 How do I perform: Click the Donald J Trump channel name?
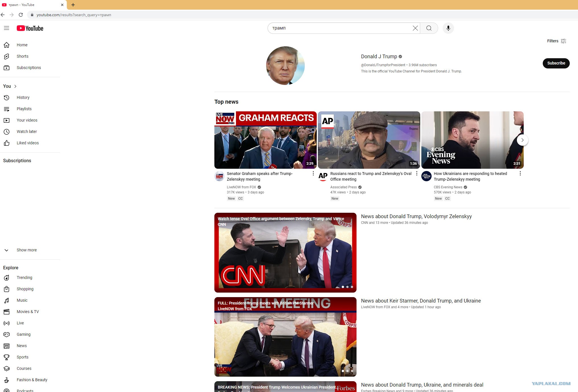379,57
